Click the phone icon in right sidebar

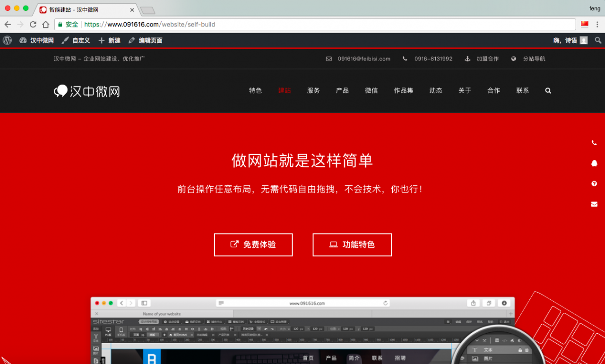click(x=594, y=143)
